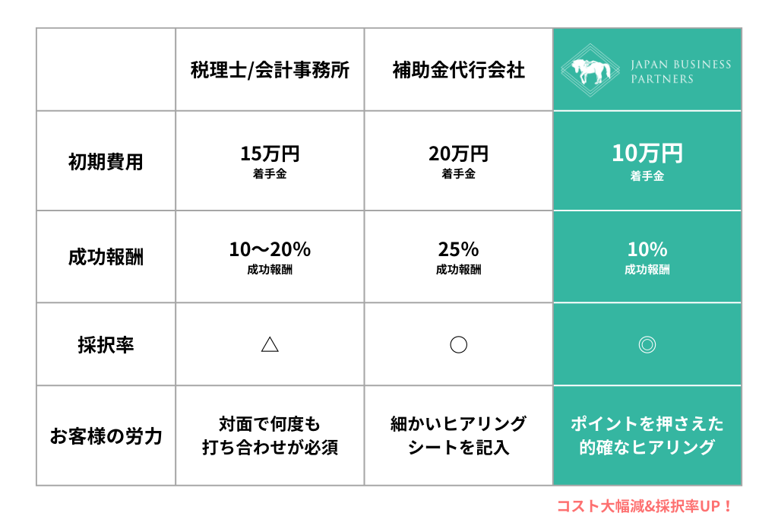Click 細かいヒアリングシートを記入 text

tap(458, 435)
